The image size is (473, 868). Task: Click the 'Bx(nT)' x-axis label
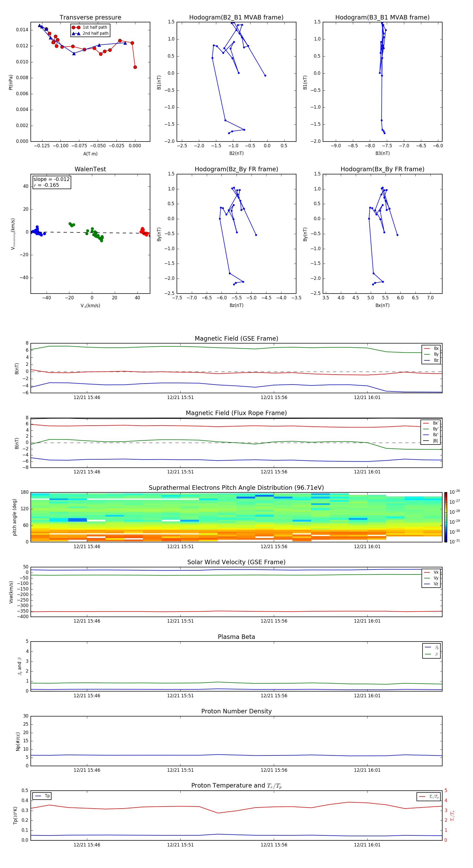[382, 305]
